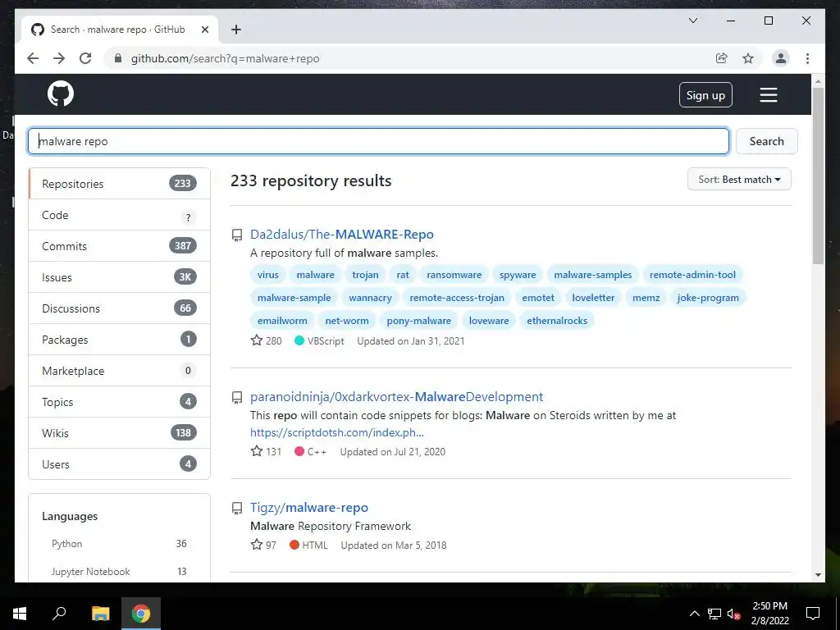This screenshot has height=630, width=840.
Task: Click the remote-admin-tool topic tag
Action: (x=692, y=275)
